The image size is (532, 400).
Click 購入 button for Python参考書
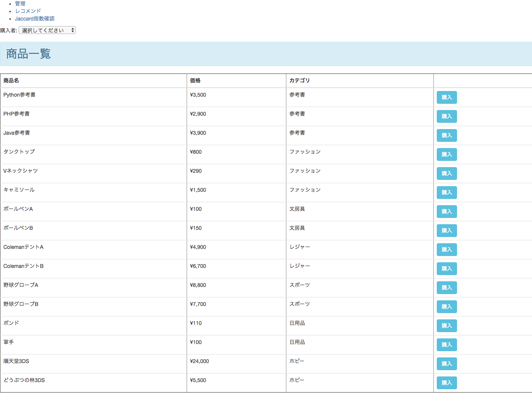pyautogui.click(x=447, y=97)
